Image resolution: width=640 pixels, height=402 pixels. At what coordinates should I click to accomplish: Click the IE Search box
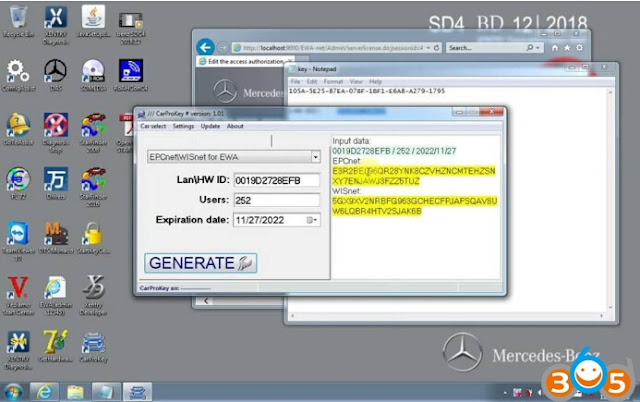[x=486, y=48]
